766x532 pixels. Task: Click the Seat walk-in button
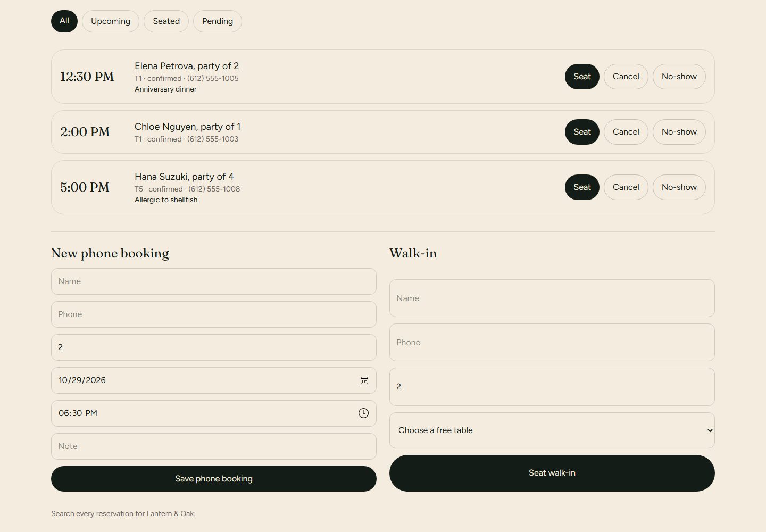pyautogui.click(x=552, y=473)
